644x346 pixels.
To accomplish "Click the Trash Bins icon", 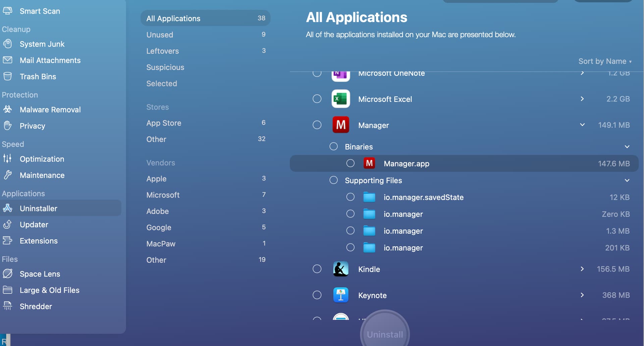I will point(7,76).
